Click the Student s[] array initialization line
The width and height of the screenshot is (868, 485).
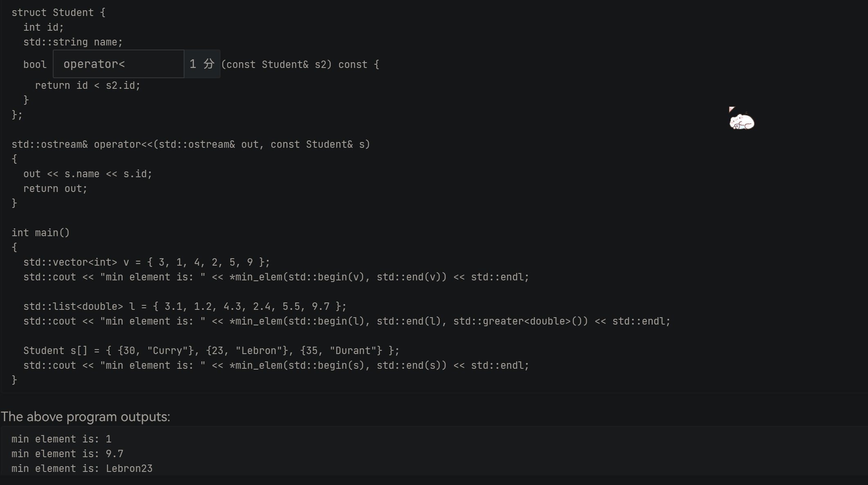click(211, 351)
